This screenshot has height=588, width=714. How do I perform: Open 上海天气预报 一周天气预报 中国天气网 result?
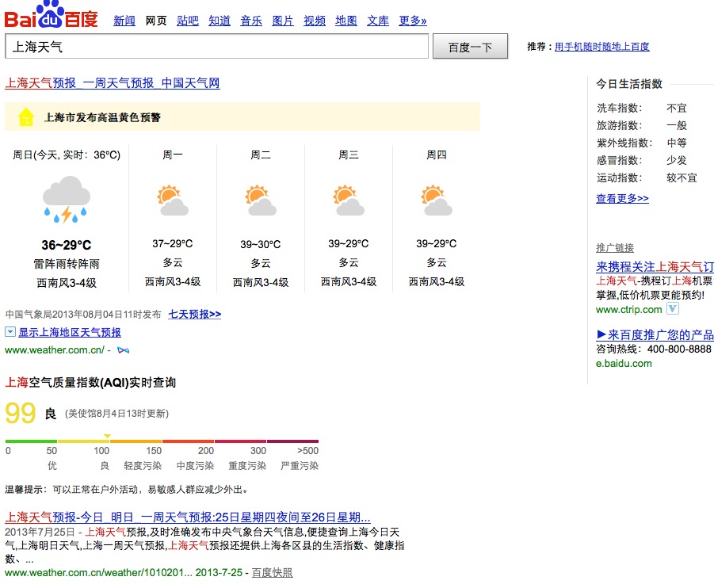(x=113, y=83)
